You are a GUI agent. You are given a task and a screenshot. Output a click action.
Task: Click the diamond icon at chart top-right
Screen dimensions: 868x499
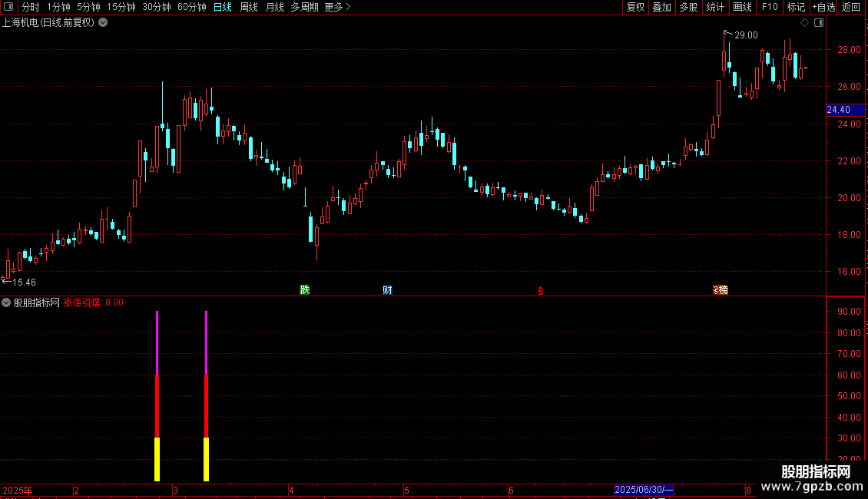804,23
